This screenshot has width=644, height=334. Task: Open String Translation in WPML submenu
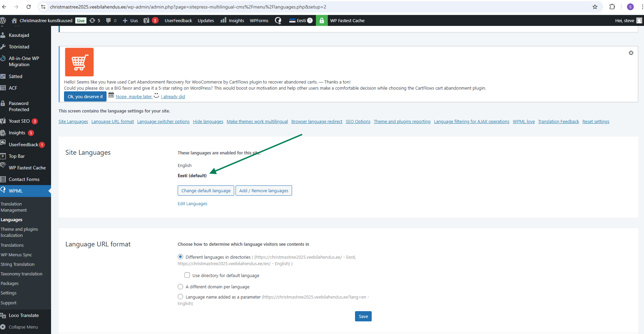pyautogui.click(x=17, y=264)
